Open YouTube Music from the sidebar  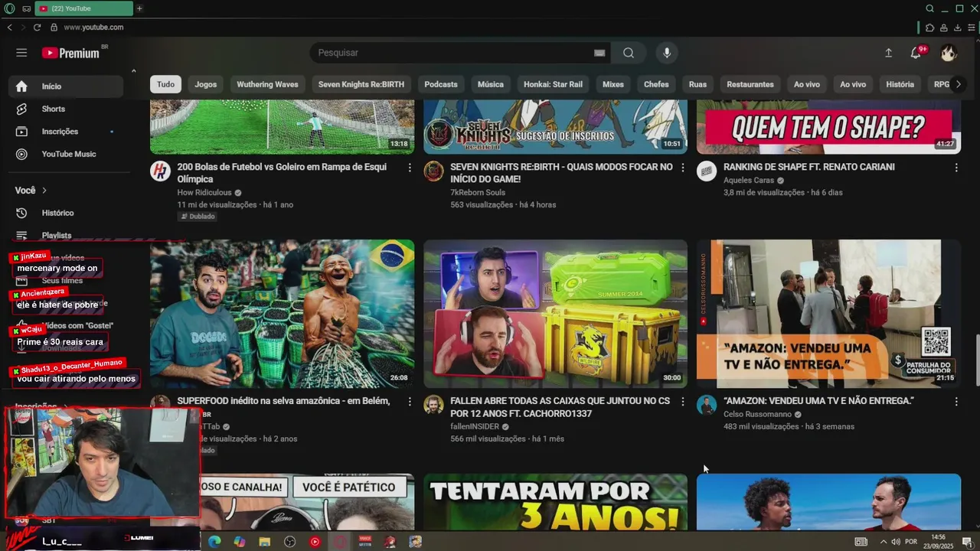(67, 154)
